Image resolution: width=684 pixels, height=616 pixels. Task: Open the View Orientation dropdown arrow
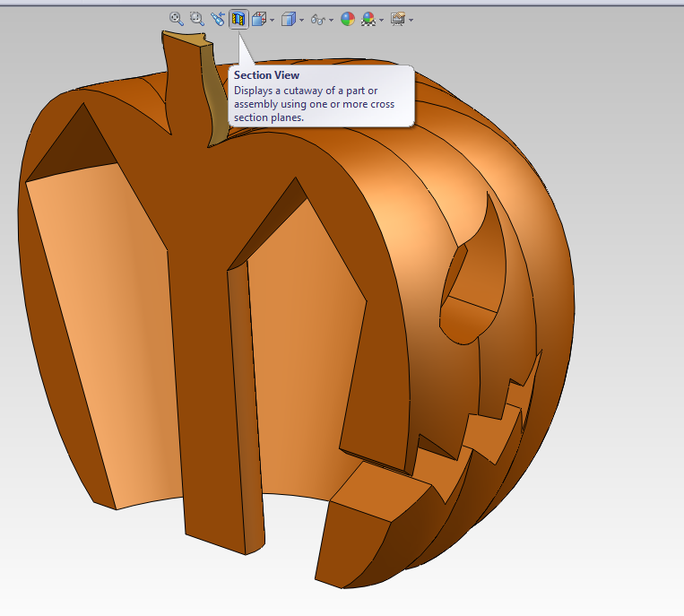pyautogui.click(x=273, y=20)
